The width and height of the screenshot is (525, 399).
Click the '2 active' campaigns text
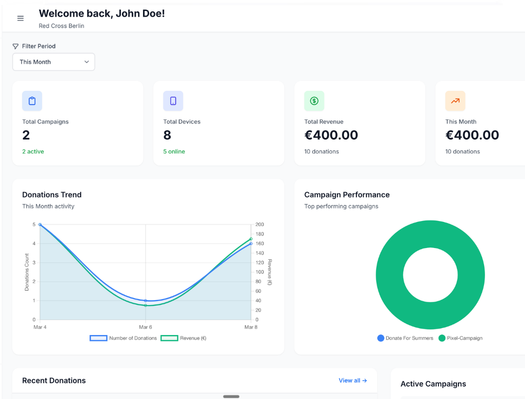pyautogui.click(x=33, y=152)
